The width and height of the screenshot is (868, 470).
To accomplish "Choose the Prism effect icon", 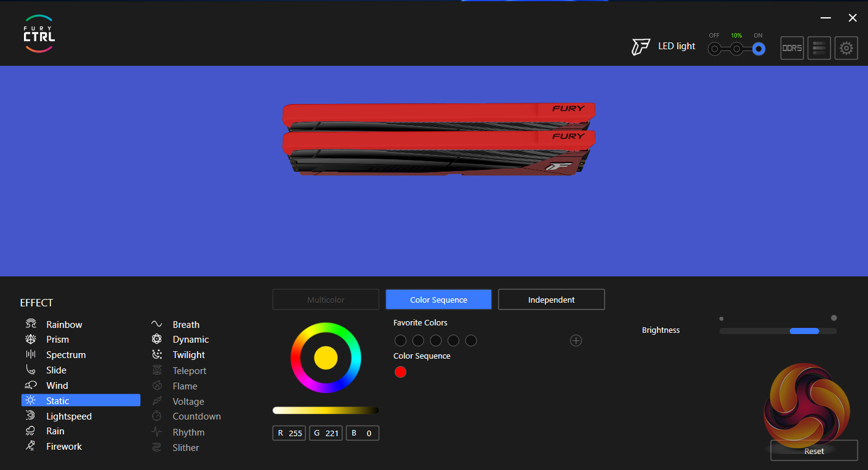I will pyautogui.click(x=31, y=340).
